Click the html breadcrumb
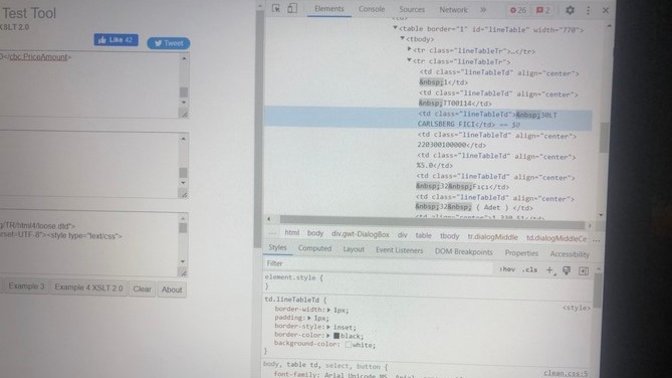Image resolution: width=672 pixels, height=378 pixels. [x=292, y=233]
